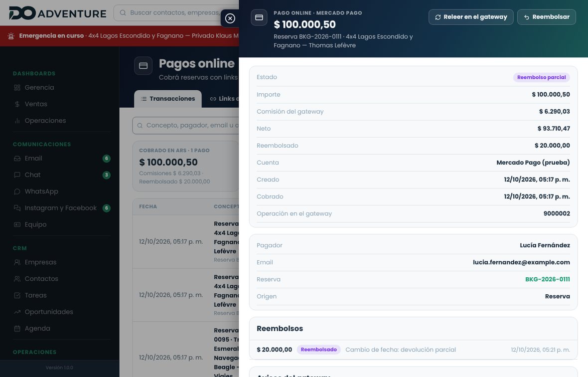The image size is (588, 377).
Task: Click the Tareas checkbox icon
Action: [x=17, y=295]
